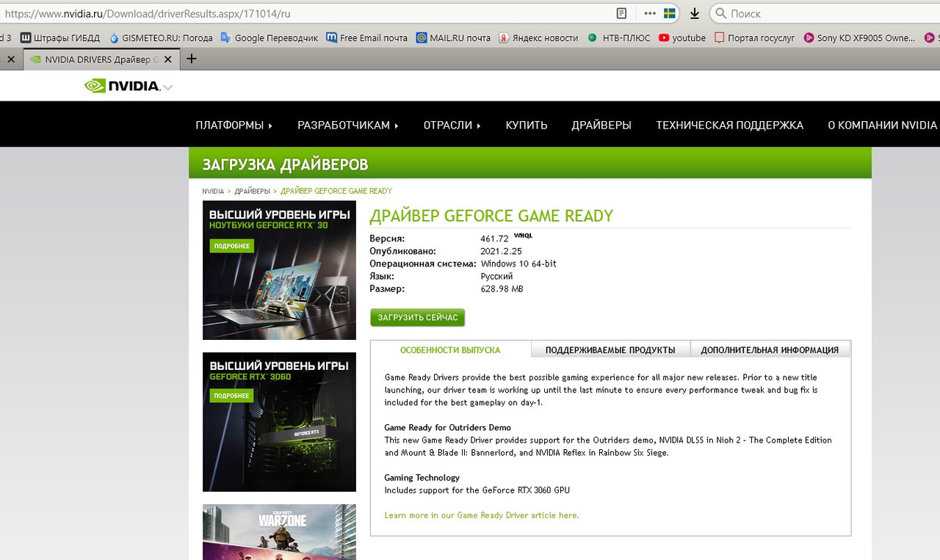Expand РАЗРАБОТЧИКАМ menu
The image size is (940, 560).
point(347,125)
